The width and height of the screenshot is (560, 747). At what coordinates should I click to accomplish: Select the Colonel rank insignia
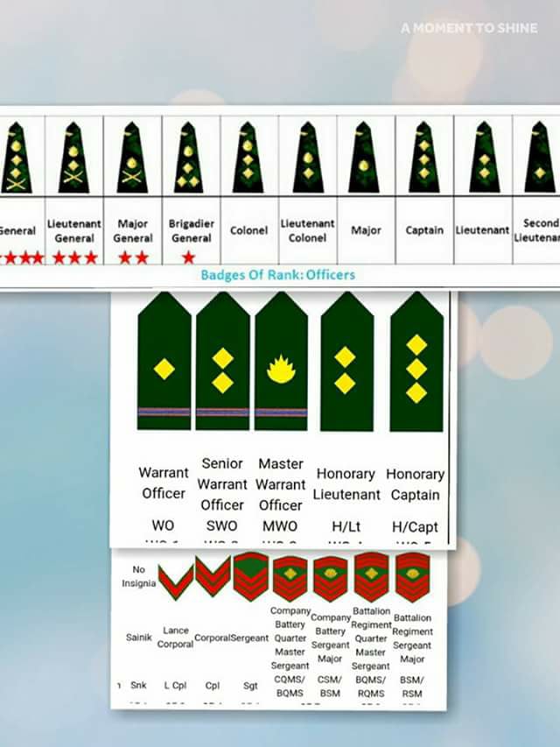(248, 158)
